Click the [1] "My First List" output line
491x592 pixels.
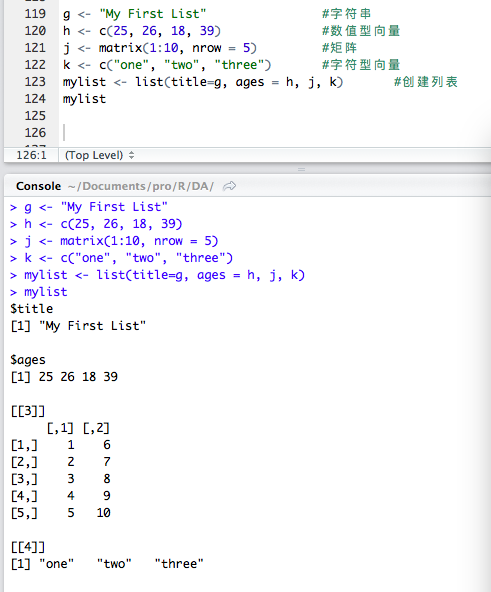pyautogui.click(x=78, y=326)
